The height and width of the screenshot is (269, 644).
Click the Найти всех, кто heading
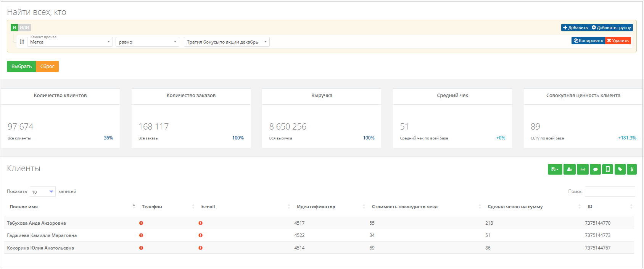pyautogui.click(x=37, y=12)
